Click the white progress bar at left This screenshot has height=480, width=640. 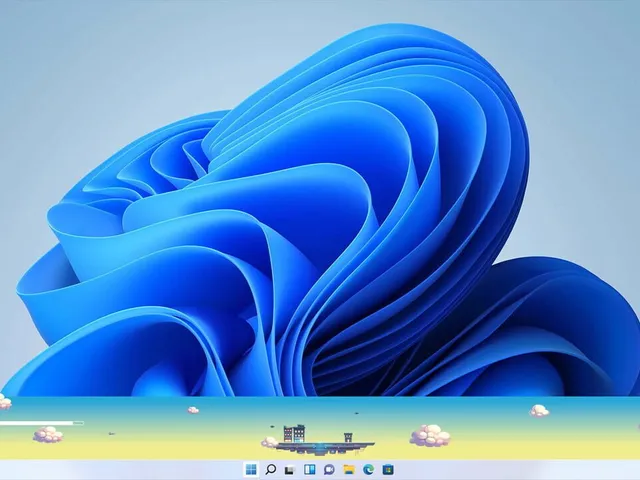[36, 423]
